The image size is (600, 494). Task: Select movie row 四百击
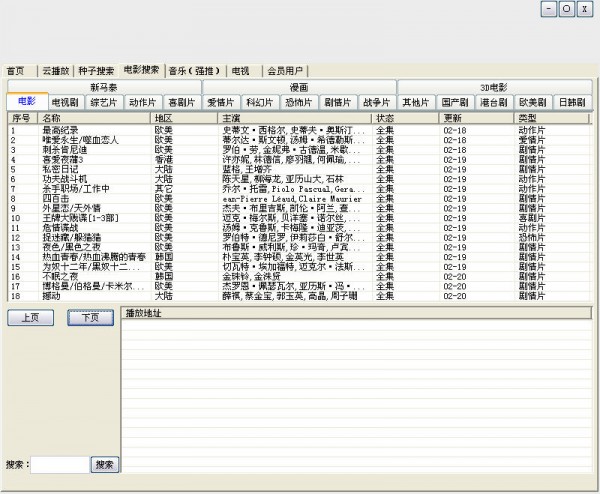tap(298, 199)
